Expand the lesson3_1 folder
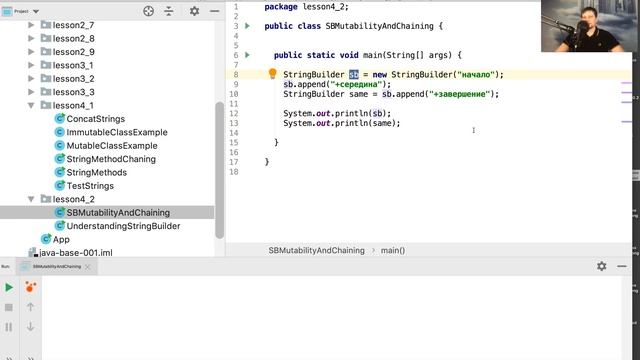 coord(31,65)
